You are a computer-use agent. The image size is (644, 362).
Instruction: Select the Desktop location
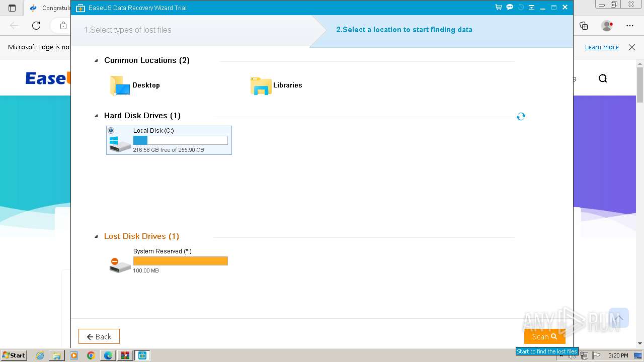(x=135, y=85)
